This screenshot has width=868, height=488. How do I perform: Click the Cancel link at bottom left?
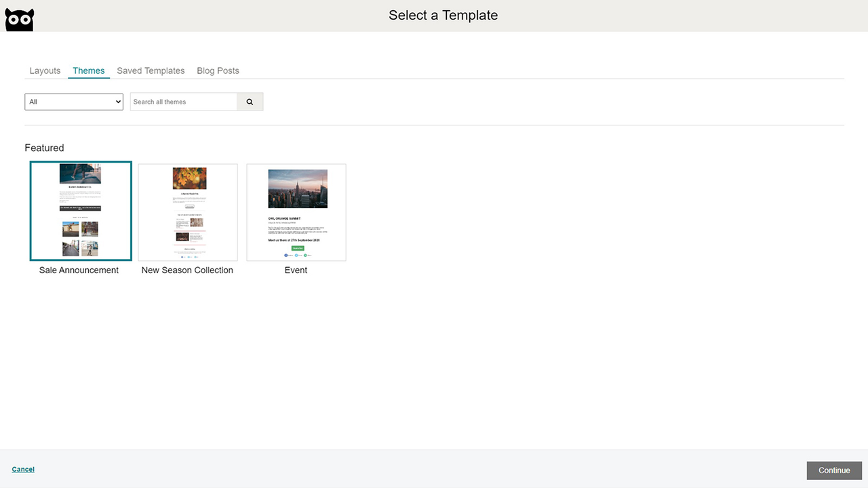(x=23, y=469)
